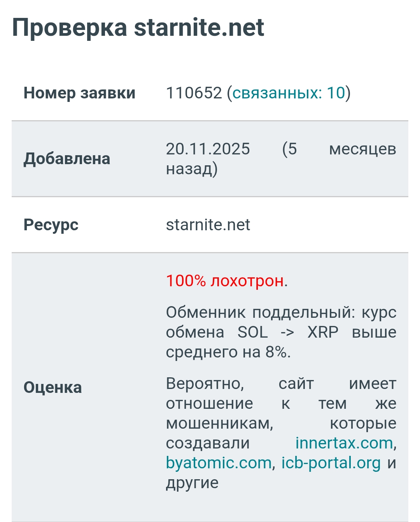420x522 pixels.
Task: Visit the icb-portal.org link
Action: pyautogui.click(x=331, y=463)
